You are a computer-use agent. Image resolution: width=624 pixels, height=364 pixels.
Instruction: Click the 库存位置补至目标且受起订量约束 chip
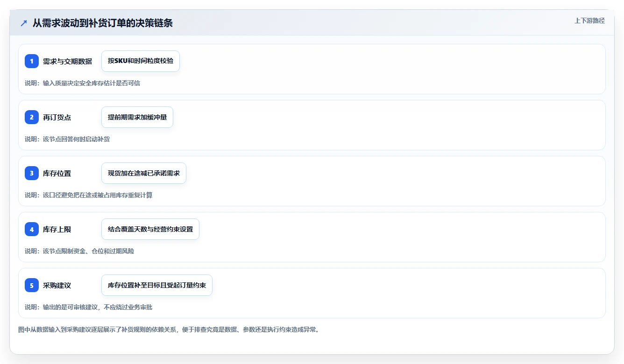[x=157, y=285]
